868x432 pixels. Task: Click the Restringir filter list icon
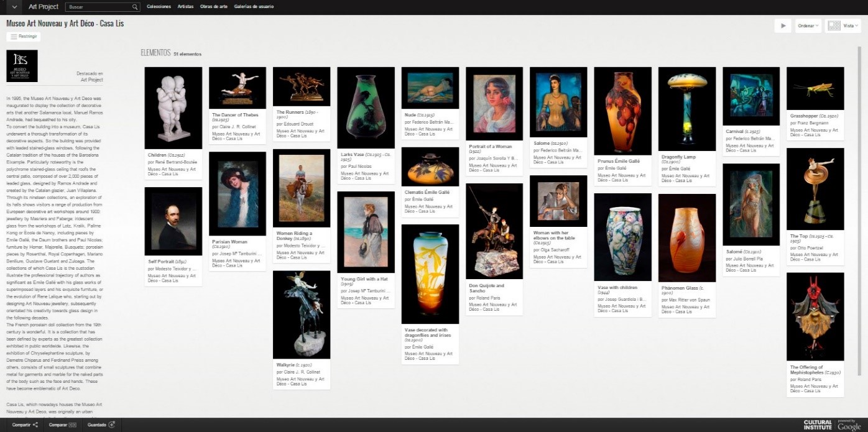(14, 37)
